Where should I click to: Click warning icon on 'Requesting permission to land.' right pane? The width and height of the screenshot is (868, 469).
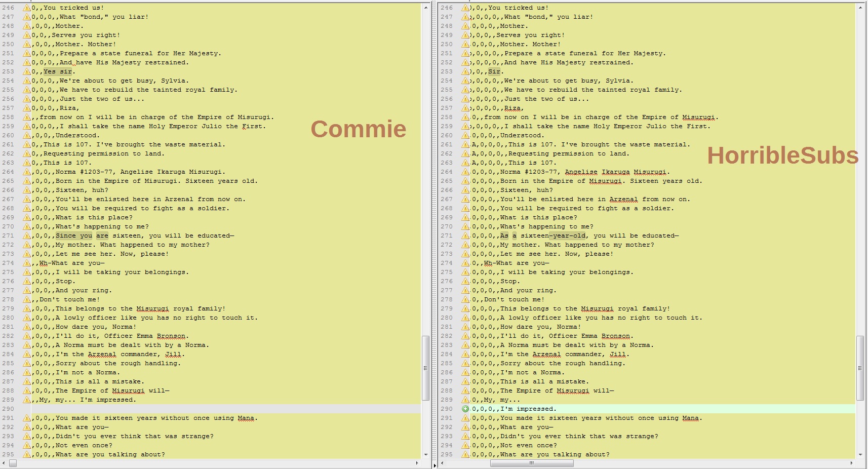[465, 153]
